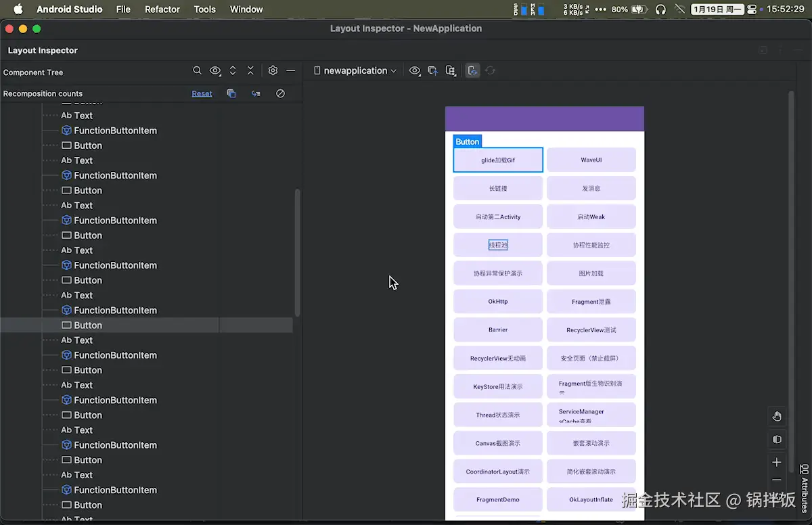Select the 简化嵌套滚动演示 item in the preview
This screenshot has width=812, height=525.
pyautogui.click(x=591, y=472)
